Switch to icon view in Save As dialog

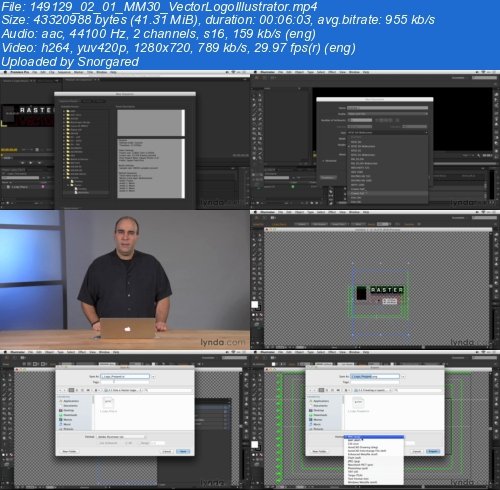tap(71, 390)
